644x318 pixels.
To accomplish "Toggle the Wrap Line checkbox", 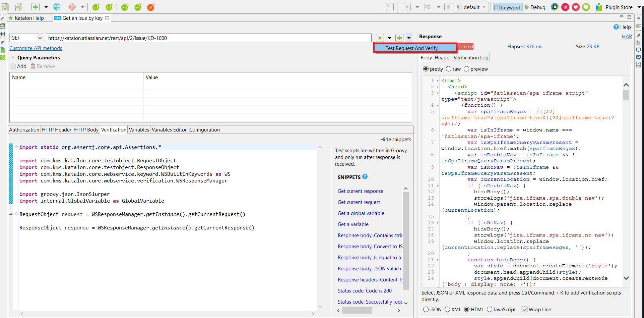I will click(525, 309).
